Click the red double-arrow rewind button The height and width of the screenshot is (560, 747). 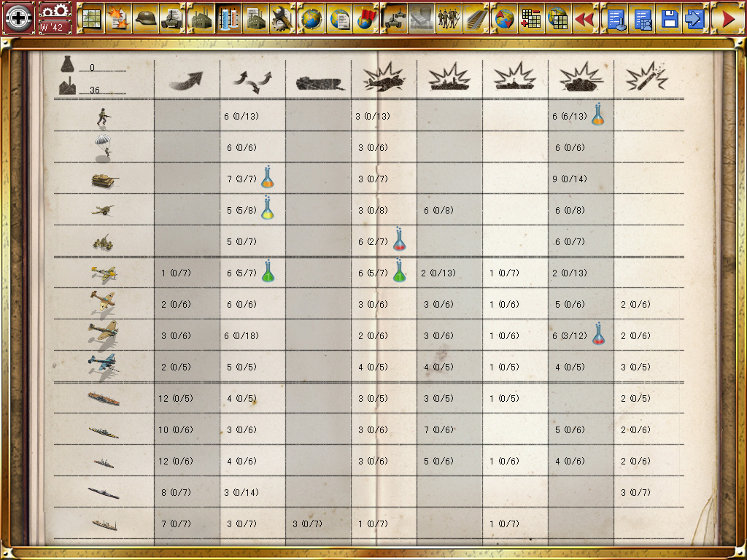(x=586, y=18)
